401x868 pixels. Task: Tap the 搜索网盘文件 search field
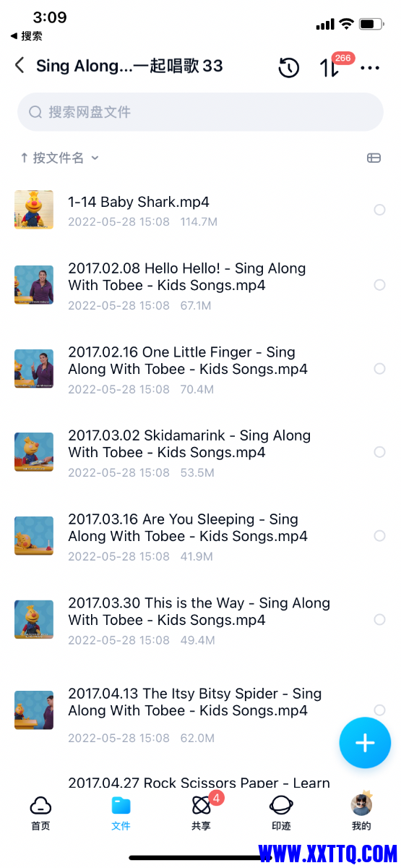pos(200,112)
